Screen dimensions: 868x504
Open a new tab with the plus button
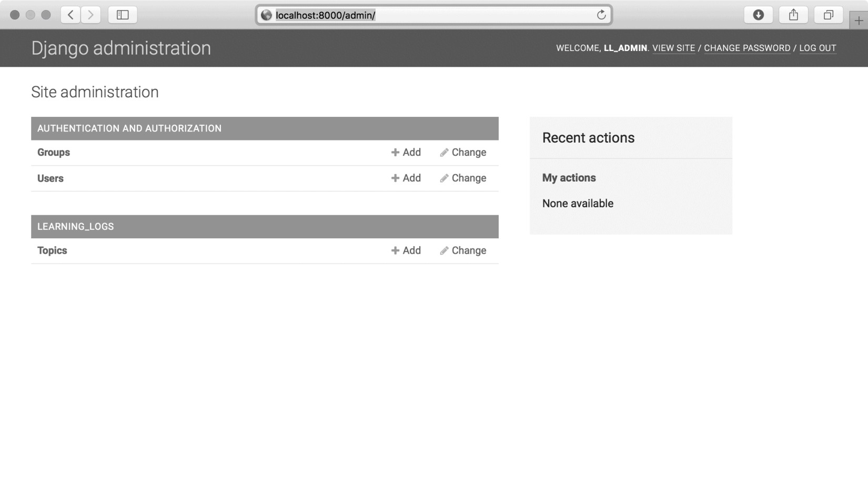(859, 21)
